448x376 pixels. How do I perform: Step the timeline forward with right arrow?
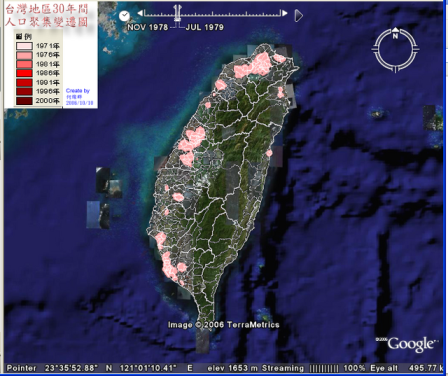[x=285, y=13]
